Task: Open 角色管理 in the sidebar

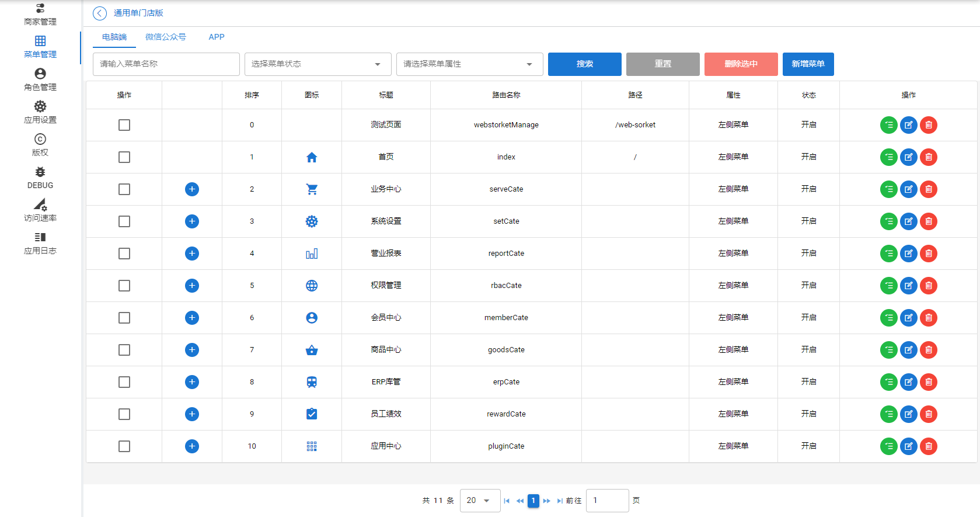Action: [x=40, y=80]
